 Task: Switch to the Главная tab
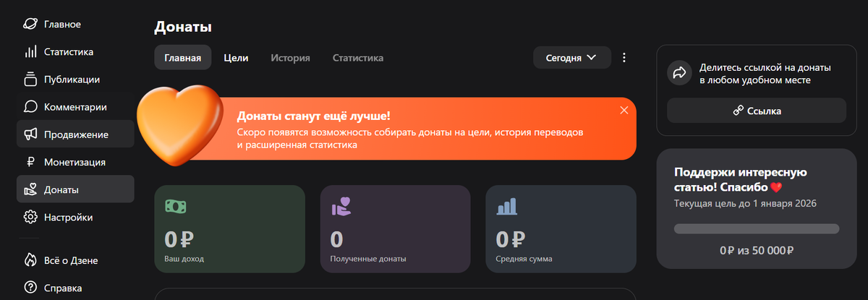tap(183, 58)
